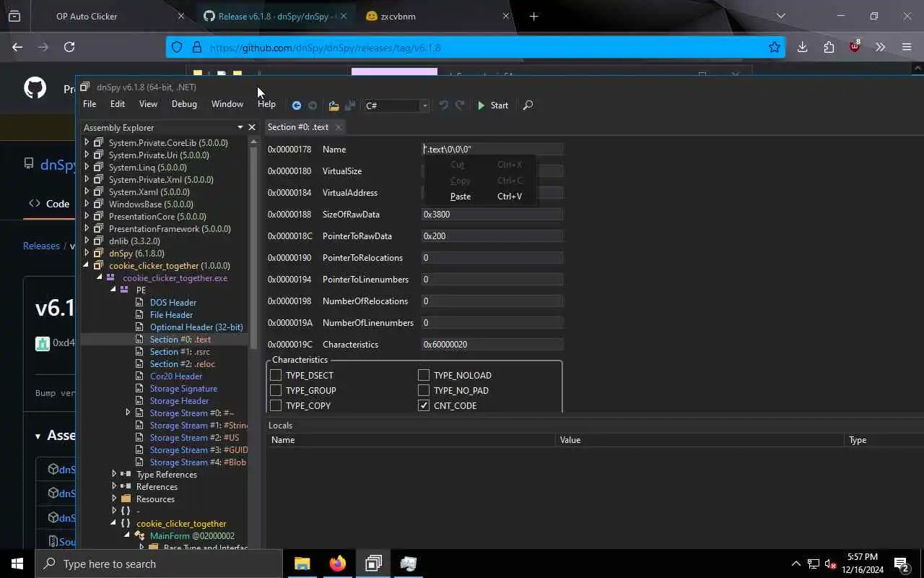
Task: Click the Undo icon in dnSpy toolbar
Action: (x=443, y=105)
